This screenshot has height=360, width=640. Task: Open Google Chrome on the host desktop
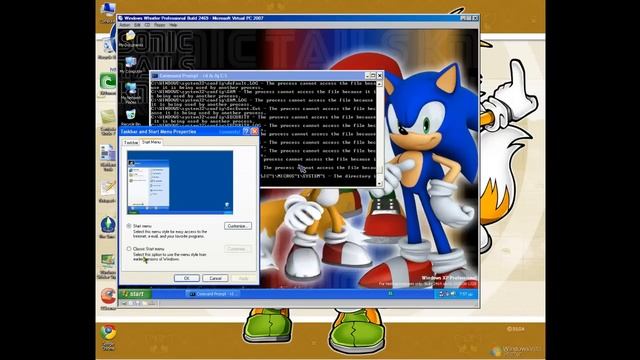tap(108, 337)
